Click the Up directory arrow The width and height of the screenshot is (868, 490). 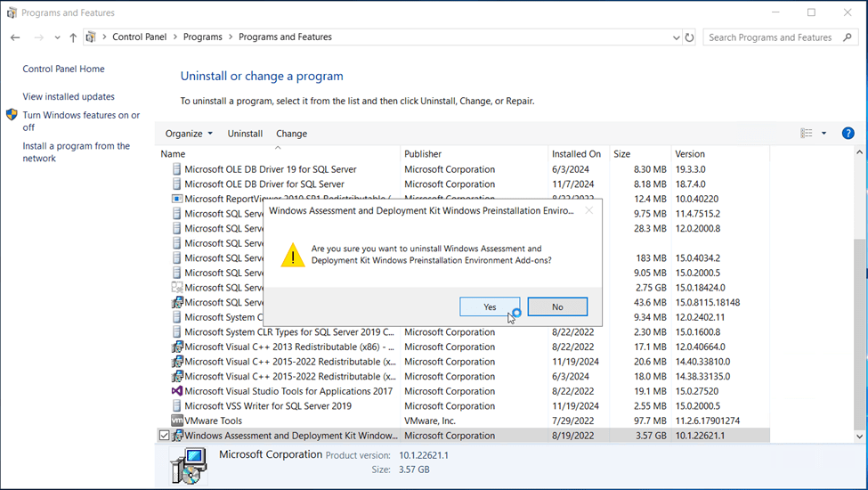[73, 37]
